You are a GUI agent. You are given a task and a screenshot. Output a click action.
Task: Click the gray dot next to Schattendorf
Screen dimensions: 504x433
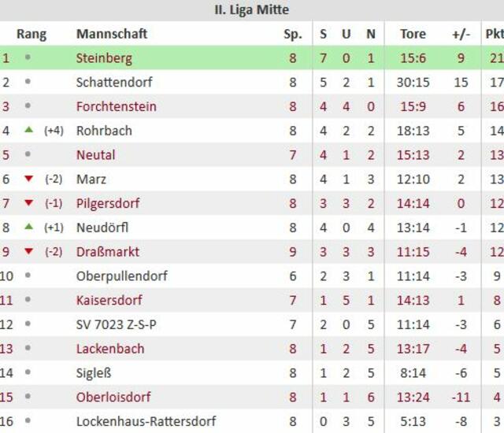pos(28,82)
